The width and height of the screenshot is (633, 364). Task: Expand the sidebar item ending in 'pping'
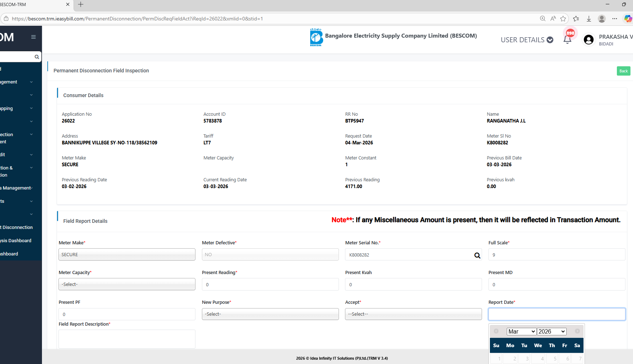coord(17,109)
